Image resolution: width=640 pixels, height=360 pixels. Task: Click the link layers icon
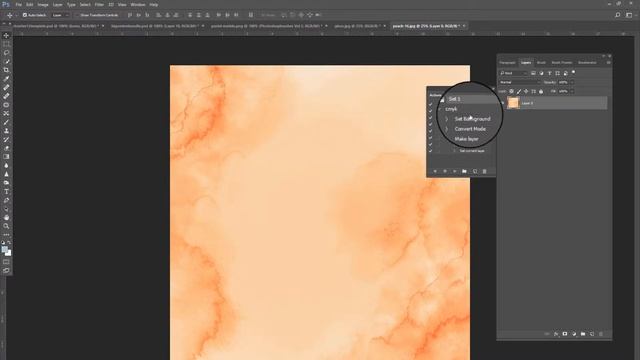[547, 334]
